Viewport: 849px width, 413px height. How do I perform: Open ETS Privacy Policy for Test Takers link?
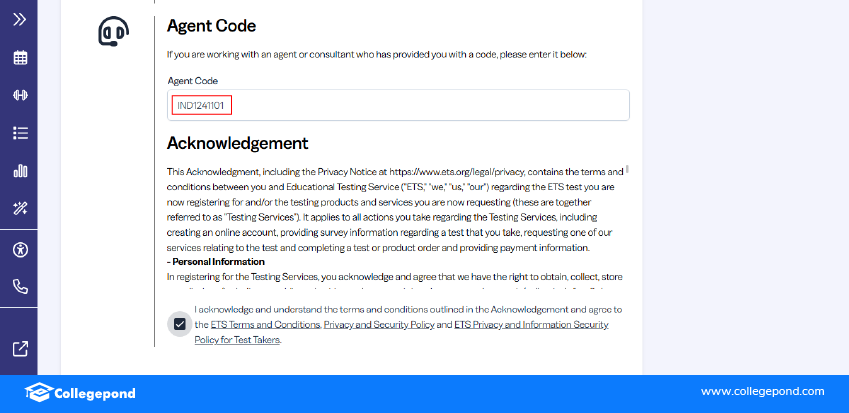[x=530, y=325]
